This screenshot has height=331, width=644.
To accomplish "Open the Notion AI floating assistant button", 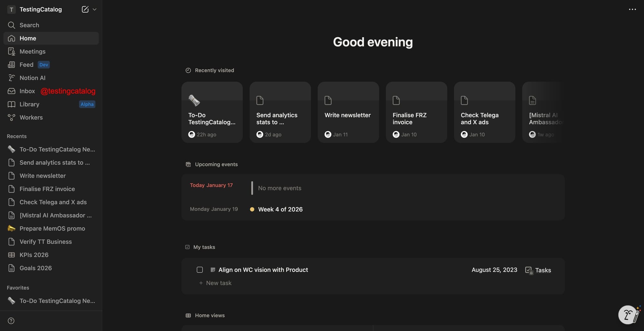I will pyautogui.click(x=628, y=315).
